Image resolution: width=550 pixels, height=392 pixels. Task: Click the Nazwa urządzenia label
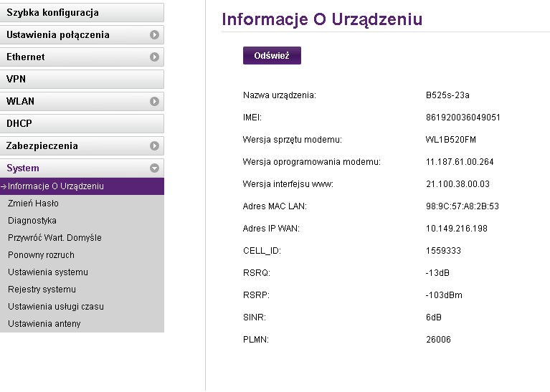[x=280, y=95]
